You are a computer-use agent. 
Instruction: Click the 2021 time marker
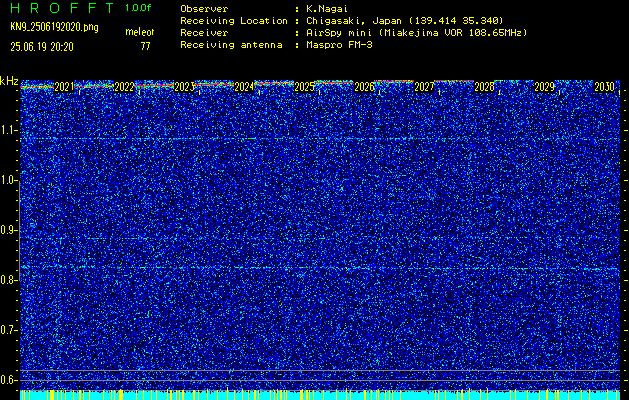click(x=64, y=87)
